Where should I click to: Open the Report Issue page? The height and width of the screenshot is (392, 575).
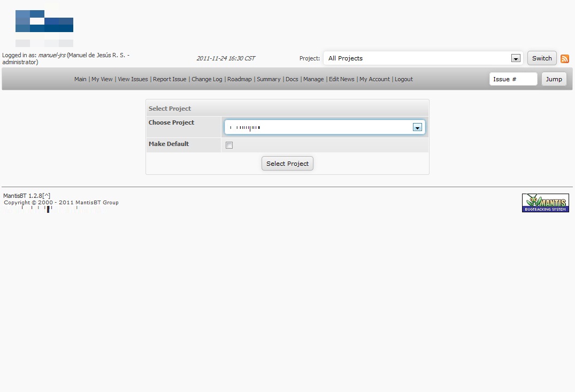pos(170,79)
